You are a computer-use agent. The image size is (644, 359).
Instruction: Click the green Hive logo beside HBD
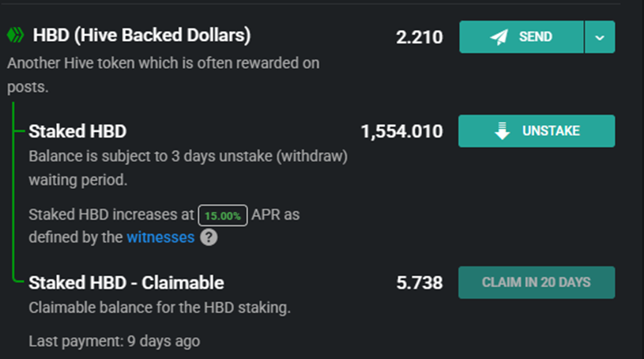click(x=16, y=36)
